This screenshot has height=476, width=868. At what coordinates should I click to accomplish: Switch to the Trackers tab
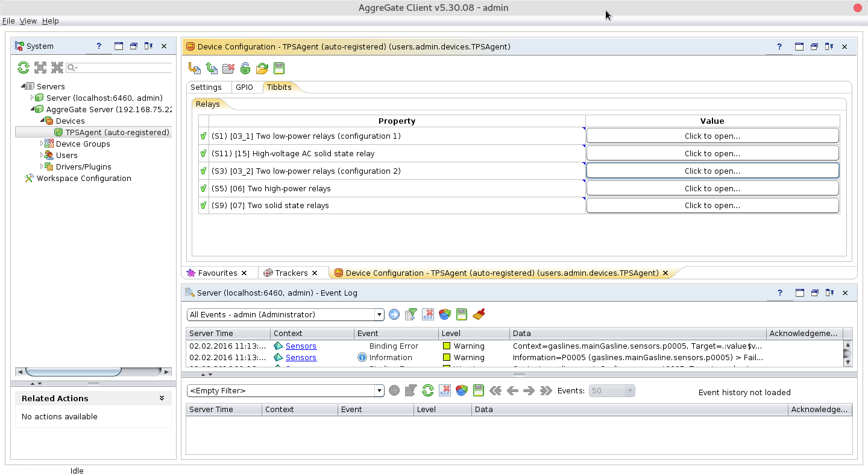pyautogui.click(x=291, y=273)
